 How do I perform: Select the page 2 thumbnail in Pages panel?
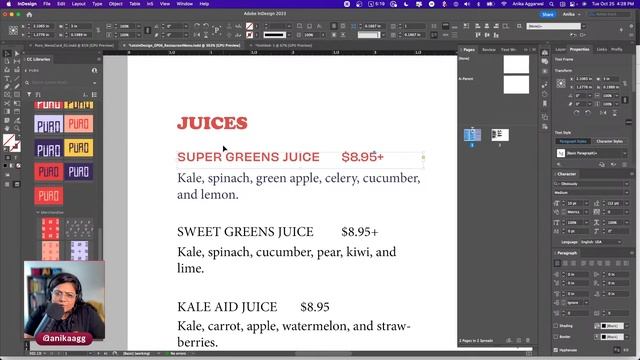500,135
